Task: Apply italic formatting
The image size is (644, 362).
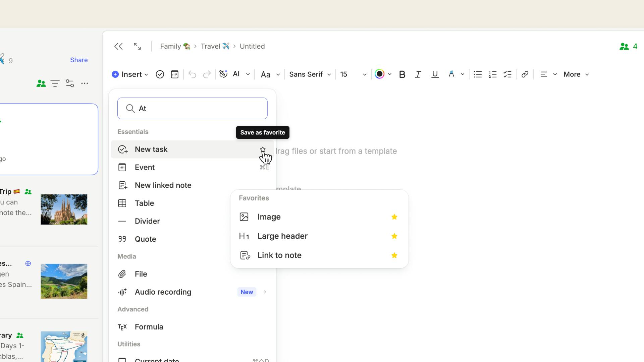Action: [x=418, y=74]
